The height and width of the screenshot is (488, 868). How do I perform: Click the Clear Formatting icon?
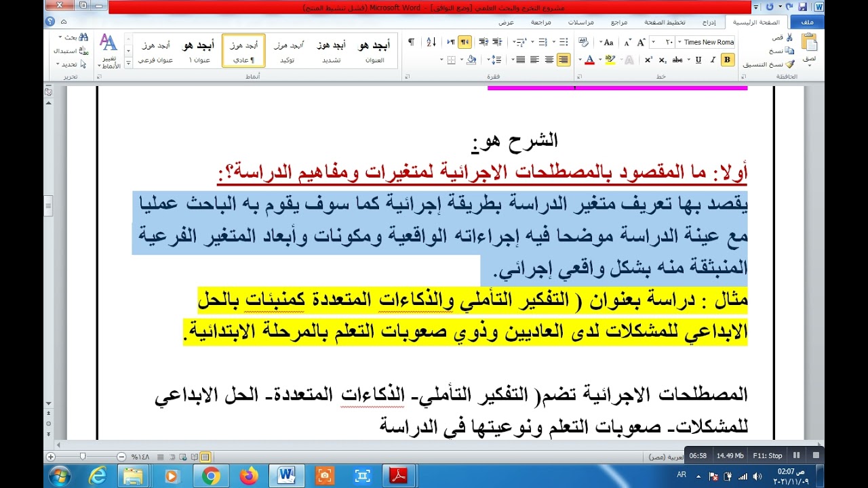pyautogui.click(x=583, y=42)
